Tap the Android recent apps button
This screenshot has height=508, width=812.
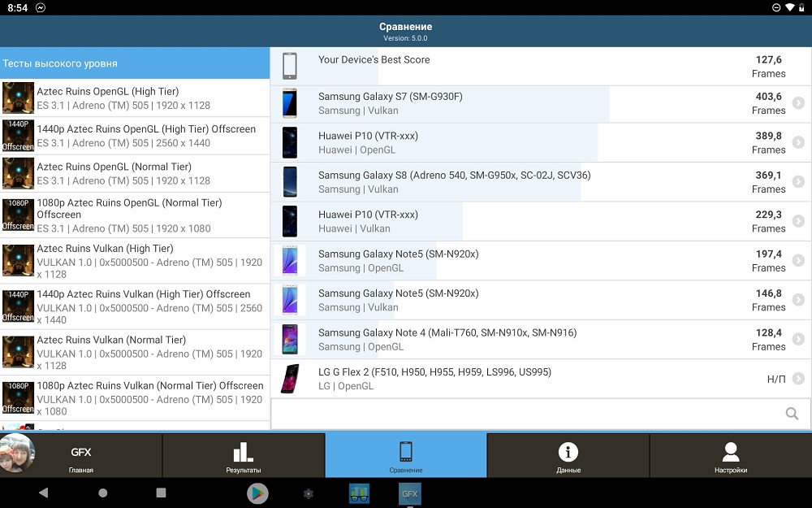tap(161, 493)
